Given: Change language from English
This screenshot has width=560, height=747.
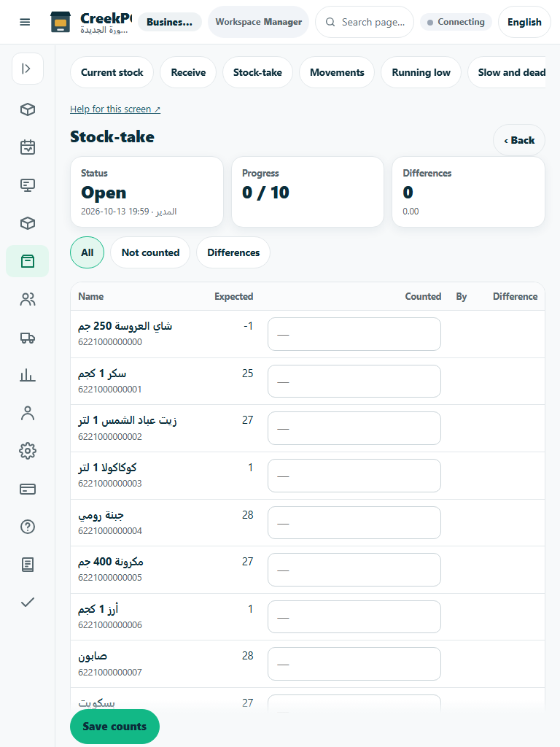Looking at the screenshot, I should point(524,22).
